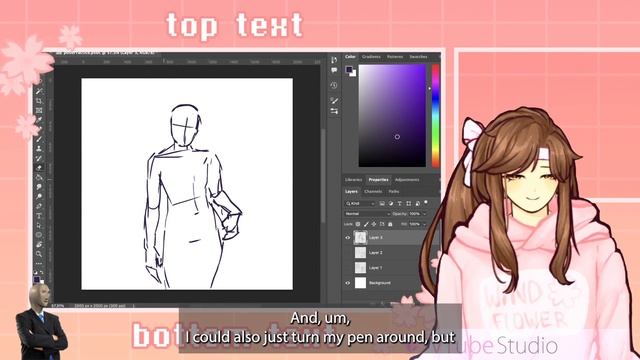The width and height of the screenshot is (640, 360).
Task: Open the Opacity slider dropdown arrow
Action: 425,214
